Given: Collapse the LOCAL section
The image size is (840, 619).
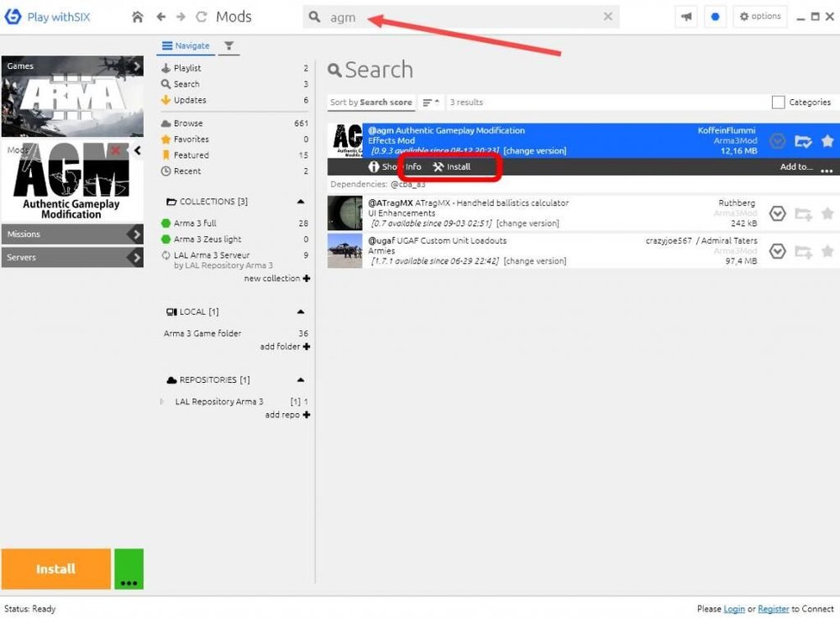Looking at the screenshot, I should pyautogui.click(x=301, y=312).
